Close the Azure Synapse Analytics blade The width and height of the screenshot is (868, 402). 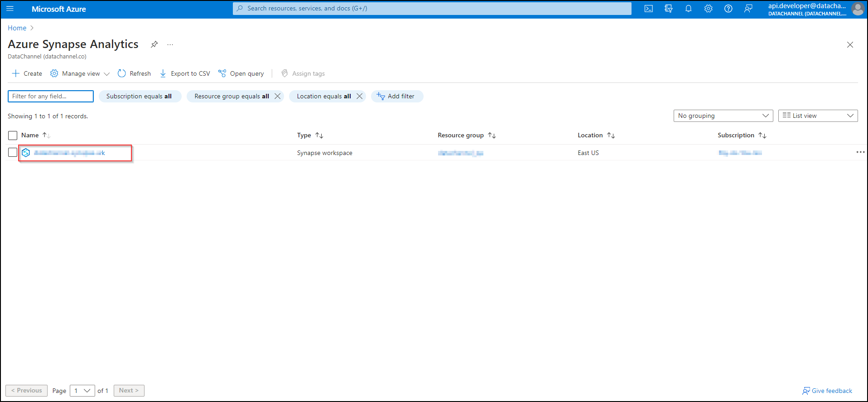850,44
